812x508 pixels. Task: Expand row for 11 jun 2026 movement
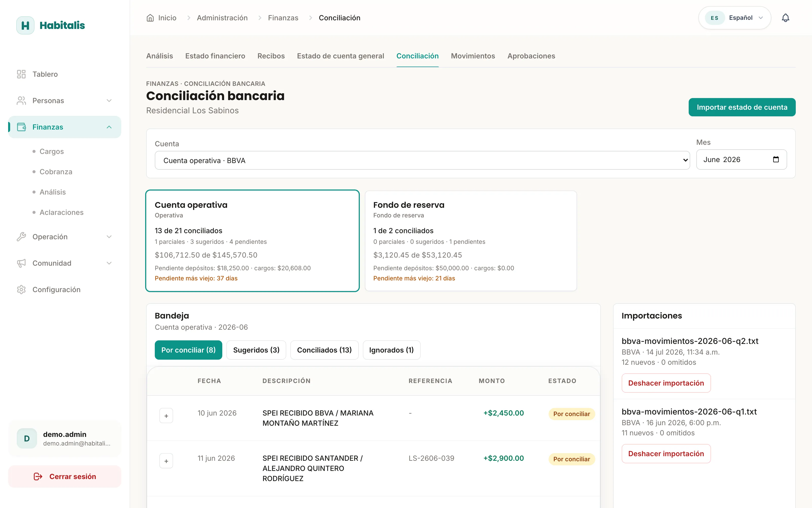click(166, 461)
